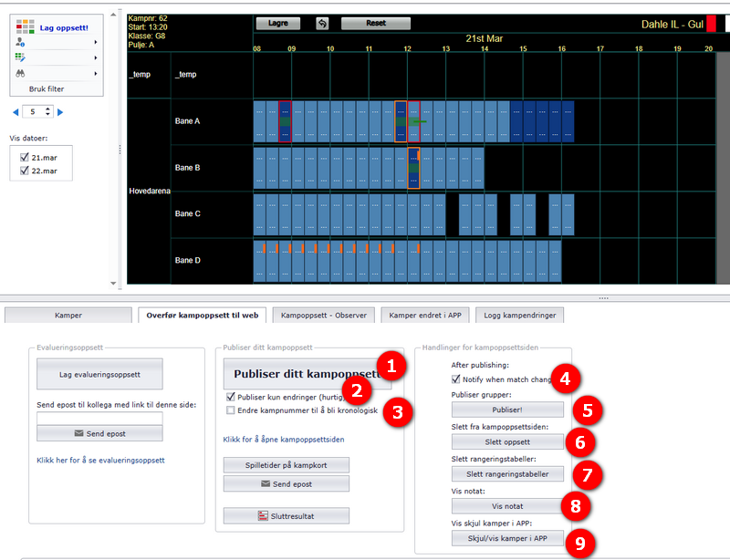Open the person filter icon menu
The height and width of the screenshot is (560, 730).
click(20, 42)
